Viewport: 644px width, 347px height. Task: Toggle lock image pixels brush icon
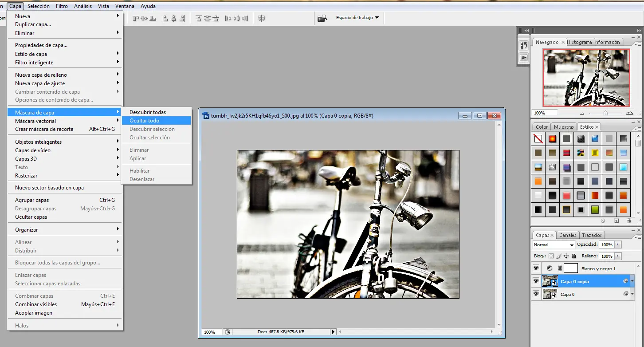559,256
